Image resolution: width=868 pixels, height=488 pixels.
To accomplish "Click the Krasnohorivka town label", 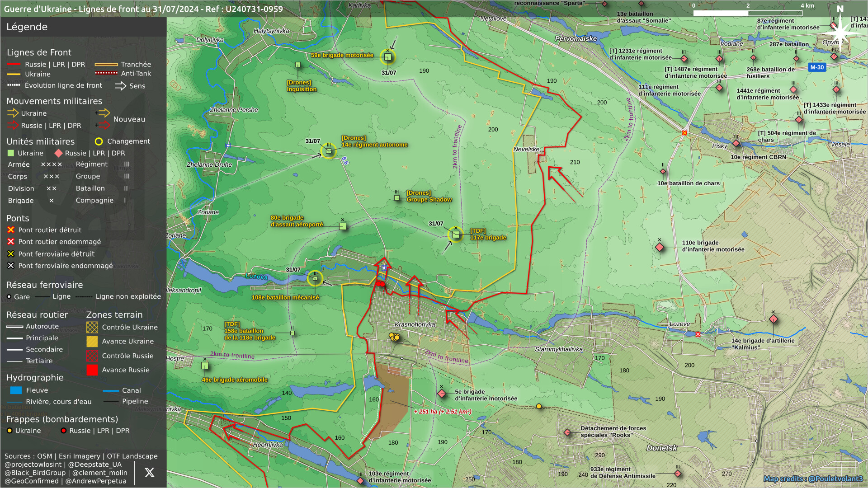I will pyautogui.click(x=415, y=324).
